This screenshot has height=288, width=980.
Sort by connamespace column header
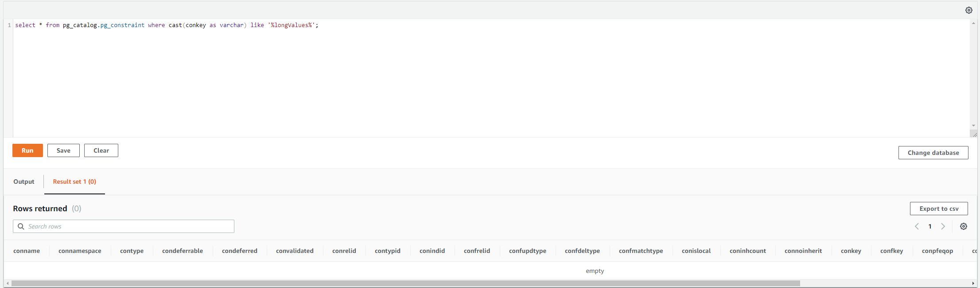(80, 251)
